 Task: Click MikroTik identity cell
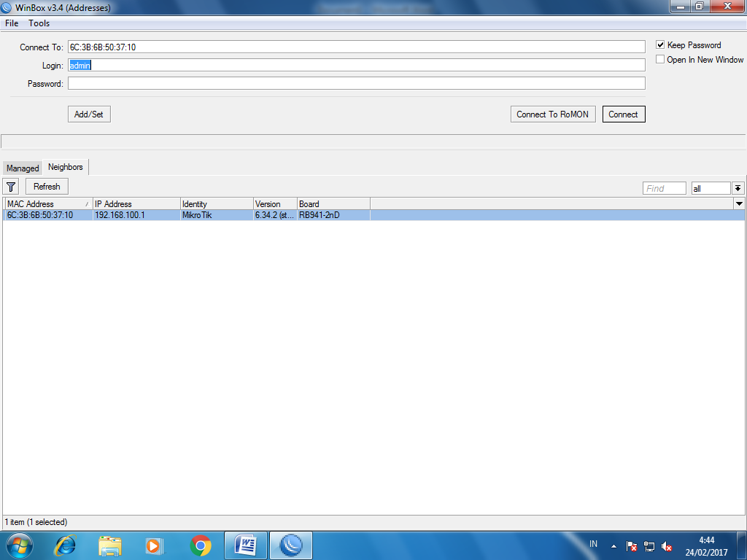click(x=217, y=215)
